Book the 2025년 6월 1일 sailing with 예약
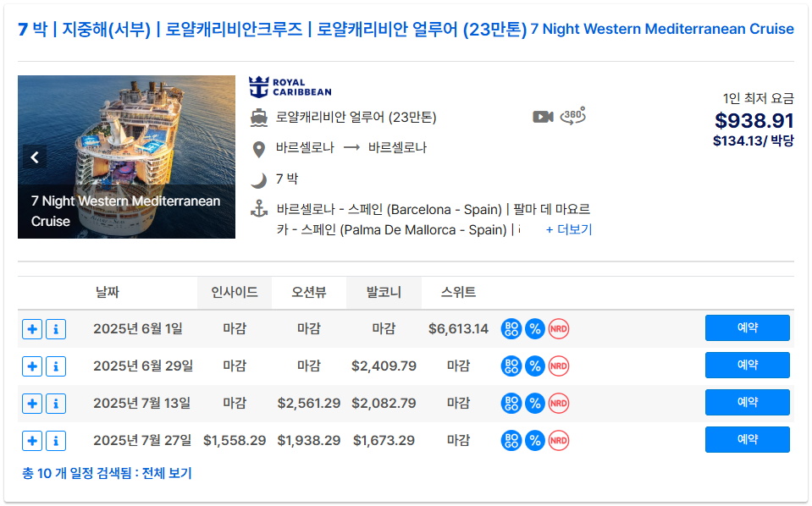Image resolution: width=812 pixels, height=506 pixels. click(x=748, y=328)
